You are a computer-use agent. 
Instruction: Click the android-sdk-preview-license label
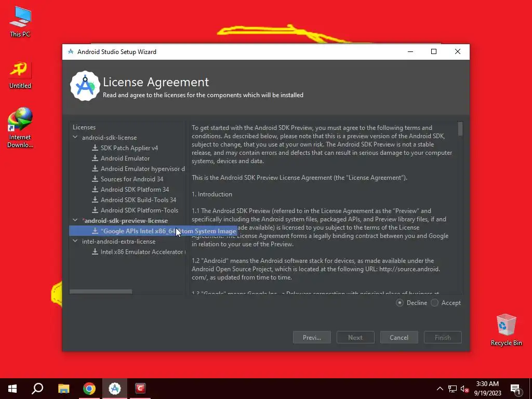[x=125, y=220]
